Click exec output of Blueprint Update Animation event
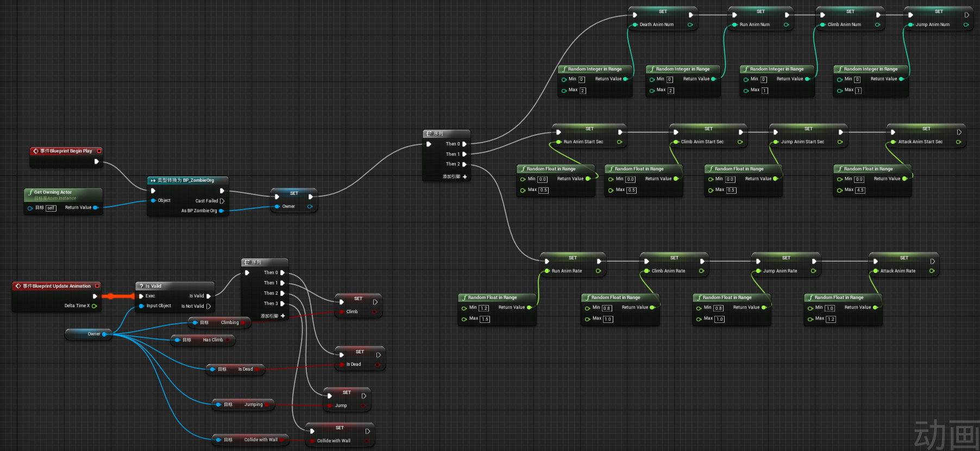 (95, 296)
